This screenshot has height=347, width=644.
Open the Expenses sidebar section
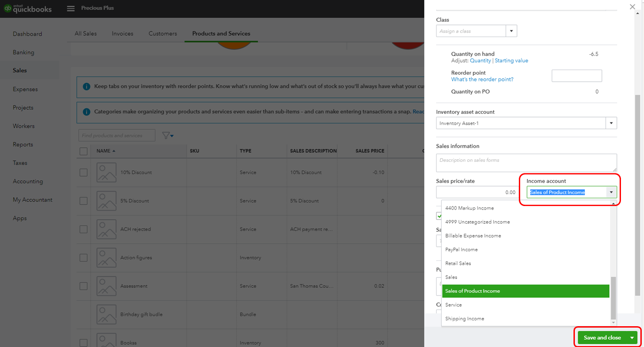[x=25, y=89]
